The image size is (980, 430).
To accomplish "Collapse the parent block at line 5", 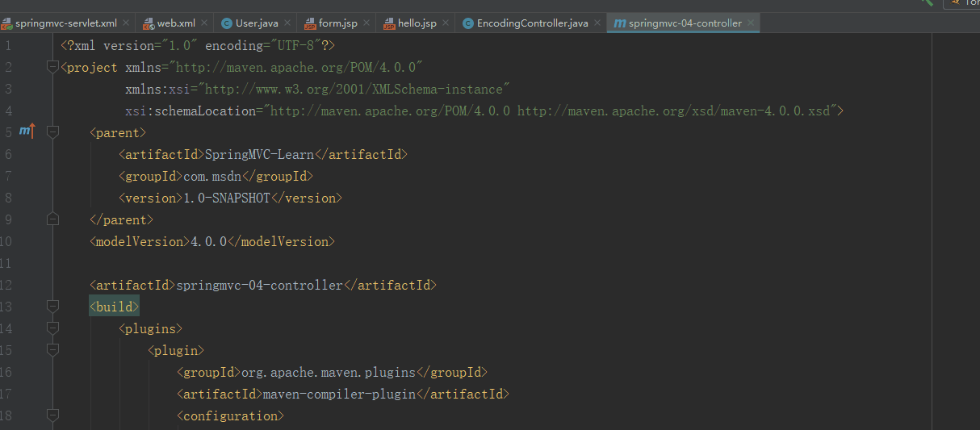I will click(53, 132).
